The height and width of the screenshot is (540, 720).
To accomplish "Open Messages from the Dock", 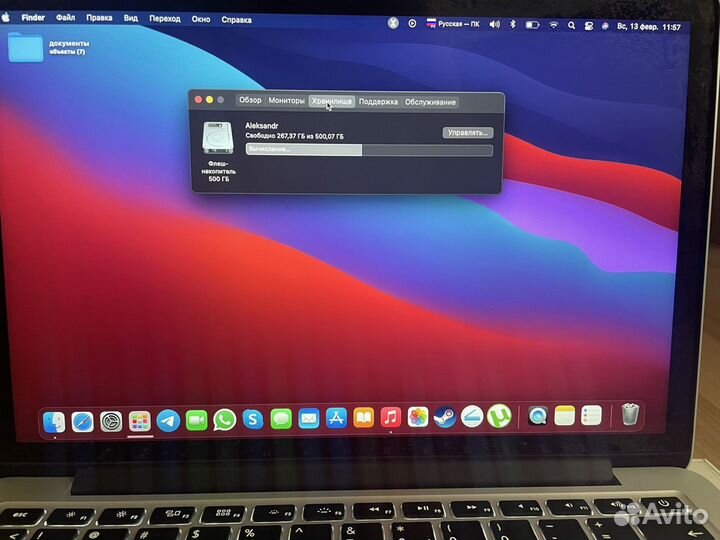I will (x=281, y=419).
